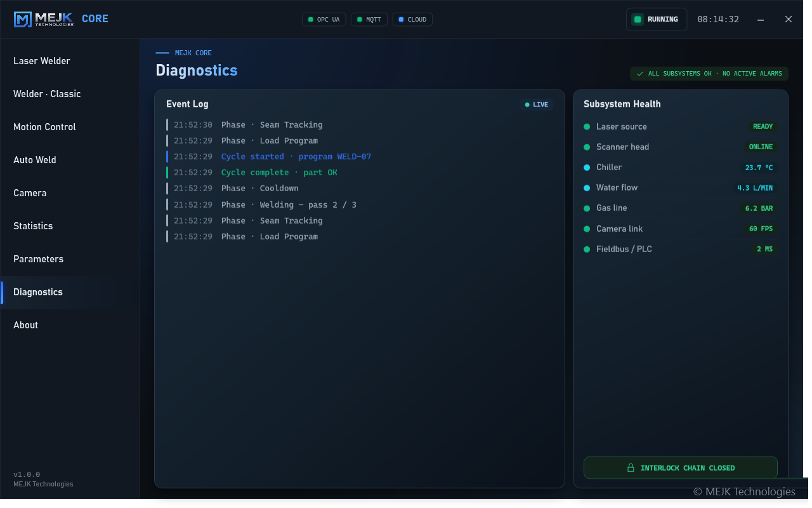Click the Fieldbus / PLC 2 MS value

click(764, 249)
